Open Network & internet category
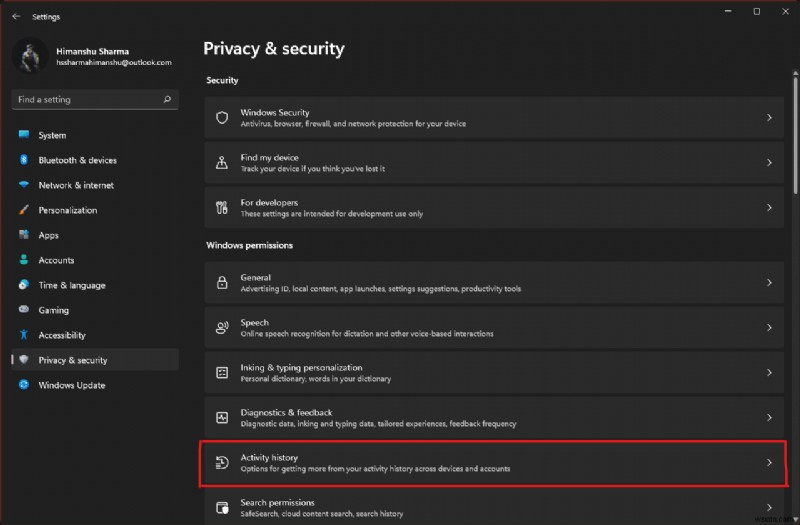Screen dimensions: 800x525 pos(76,185)
